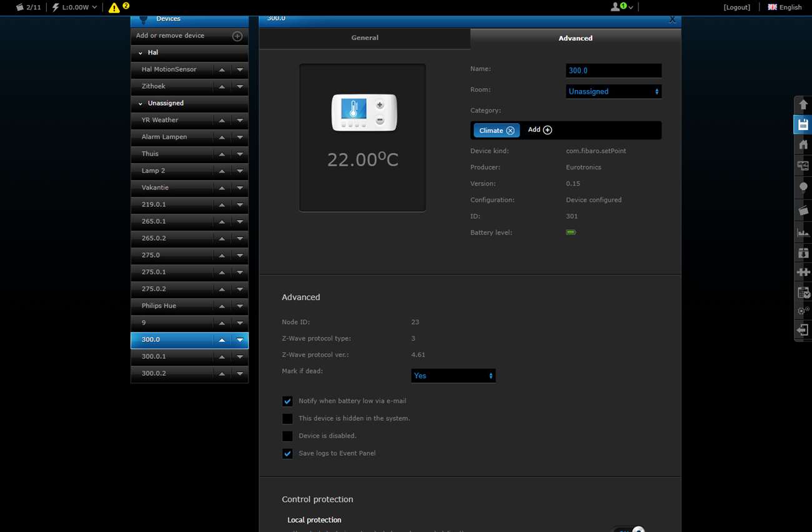Click the Name input field
812x532 pixels.
[x=613, y=71]
